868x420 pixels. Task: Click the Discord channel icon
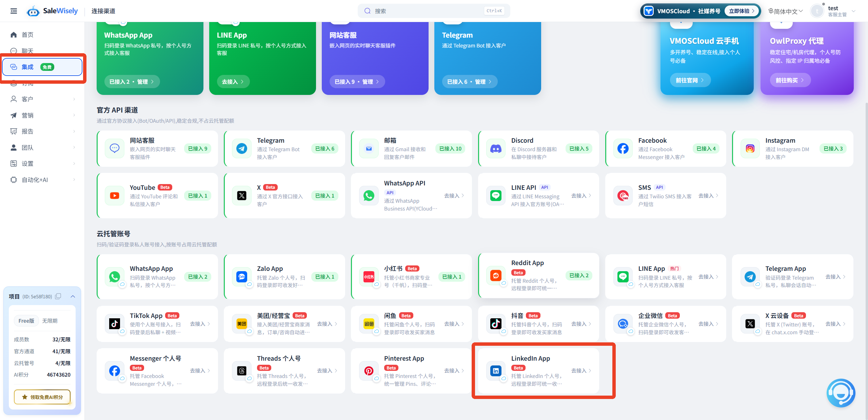point(496,148)
